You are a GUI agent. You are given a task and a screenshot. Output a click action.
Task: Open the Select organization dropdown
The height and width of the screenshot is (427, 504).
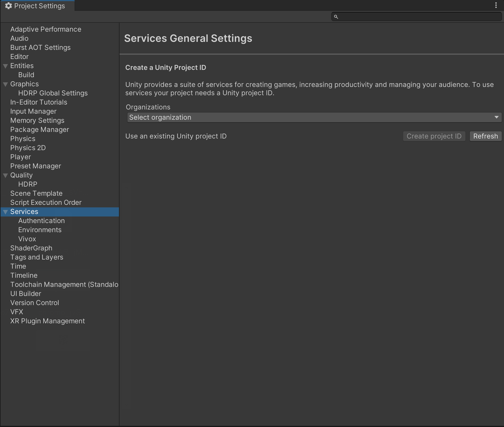coord(314,117)
